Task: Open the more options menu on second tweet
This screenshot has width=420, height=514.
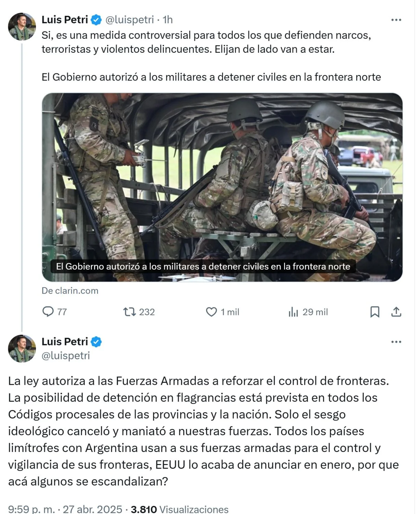Action: point(396,342)
